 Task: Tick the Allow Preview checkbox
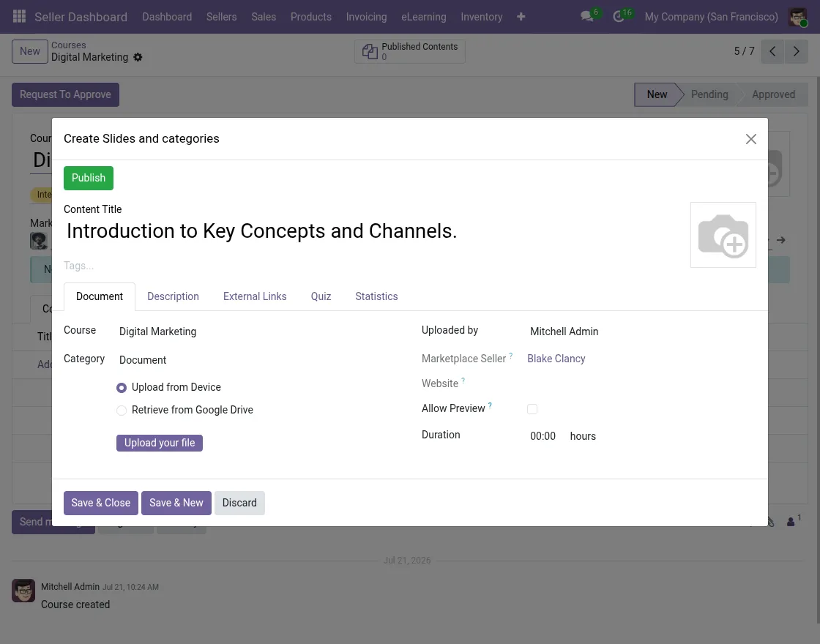(532, 409)
